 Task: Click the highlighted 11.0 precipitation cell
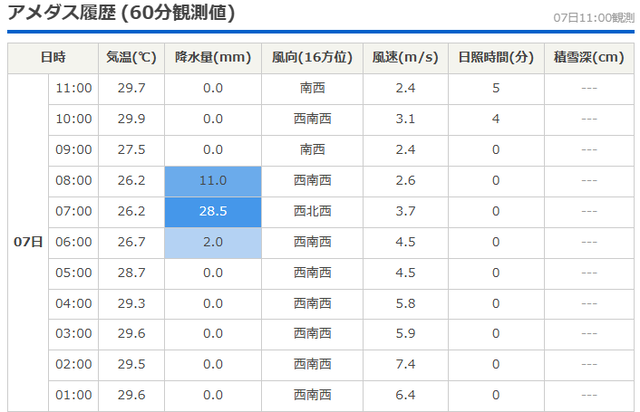[x=213, y=181]
